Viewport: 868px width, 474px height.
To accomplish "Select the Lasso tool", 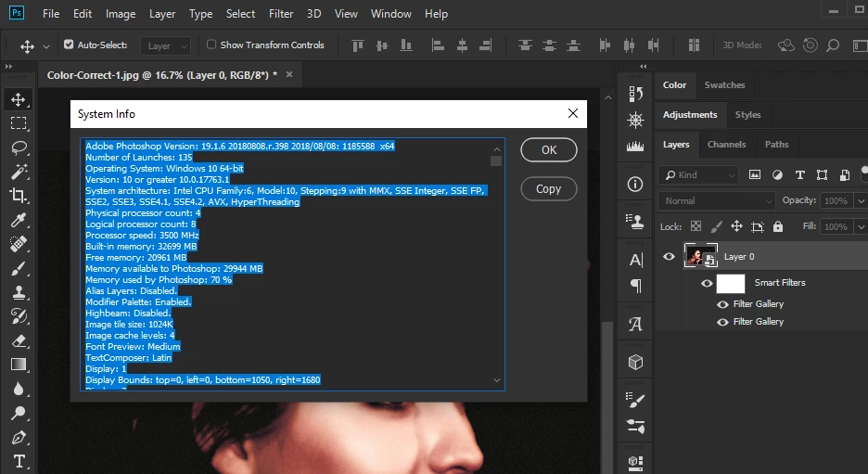I will pyautogui.click(x=19, y=147).
